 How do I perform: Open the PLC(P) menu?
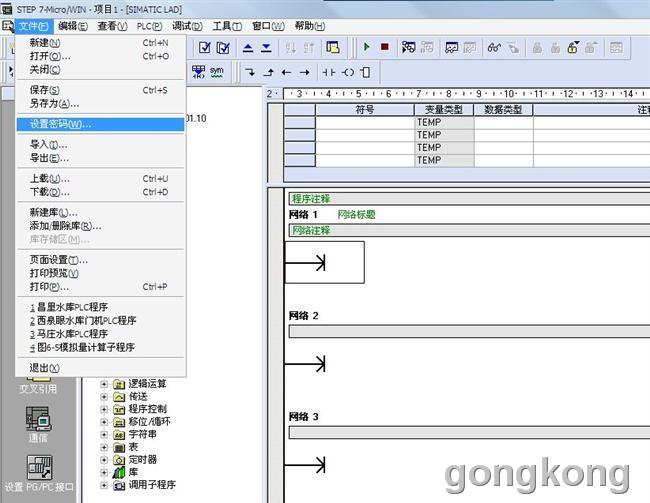point(149,26)
